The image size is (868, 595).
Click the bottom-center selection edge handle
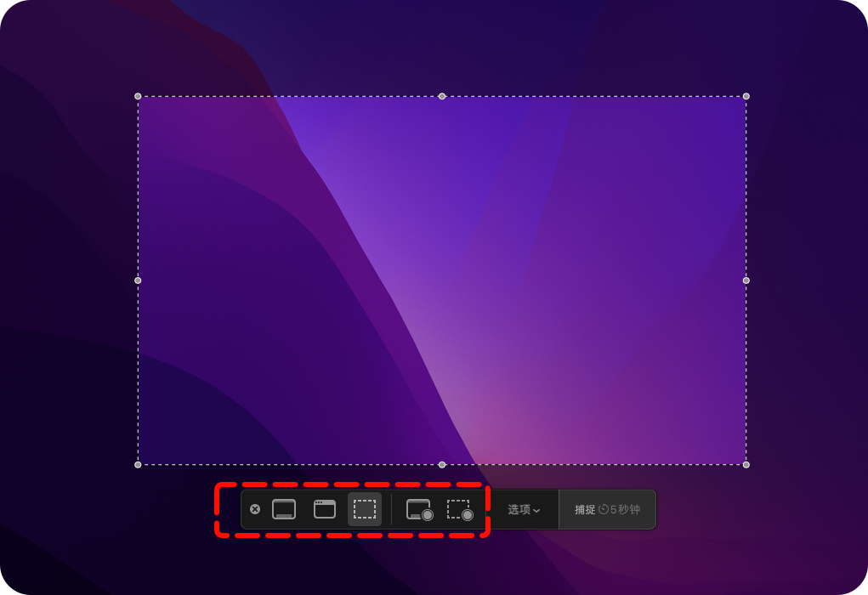coord(442,464)
